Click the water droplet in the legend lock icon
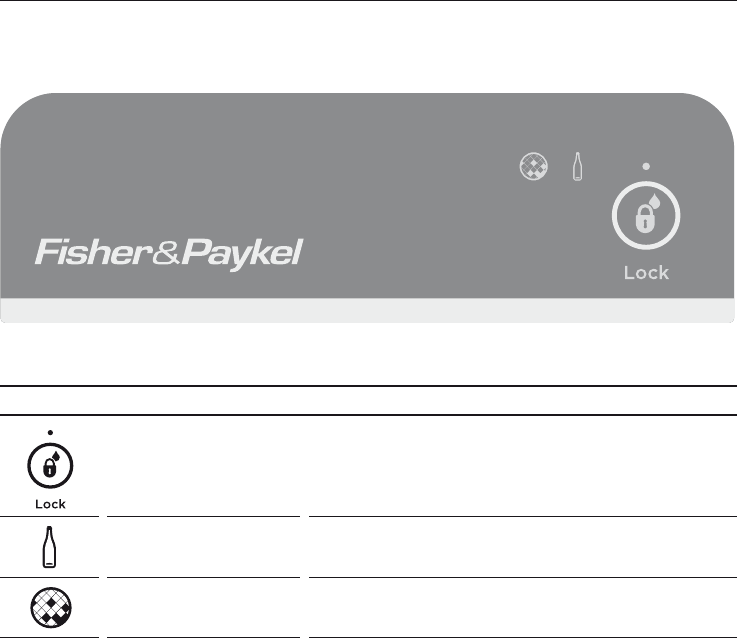Screen dimensions: 737x638 pos(56,458)
